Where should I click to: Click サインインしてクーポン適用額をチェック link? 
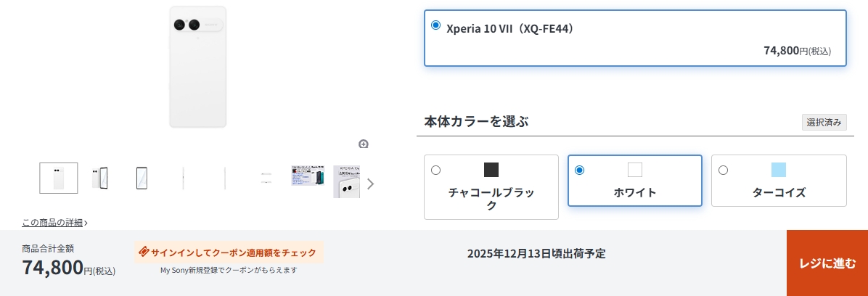pyautogui.click(x=233, y=252)
